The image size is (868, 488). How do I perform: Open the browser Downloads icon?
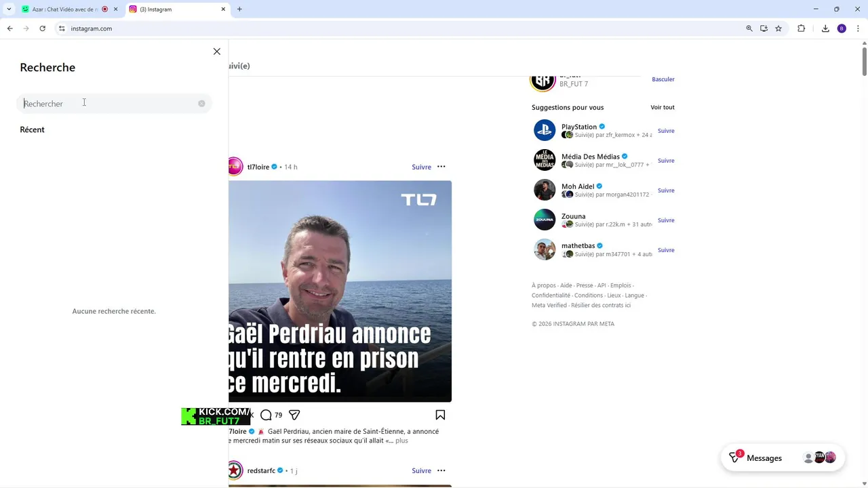(825, 28)
